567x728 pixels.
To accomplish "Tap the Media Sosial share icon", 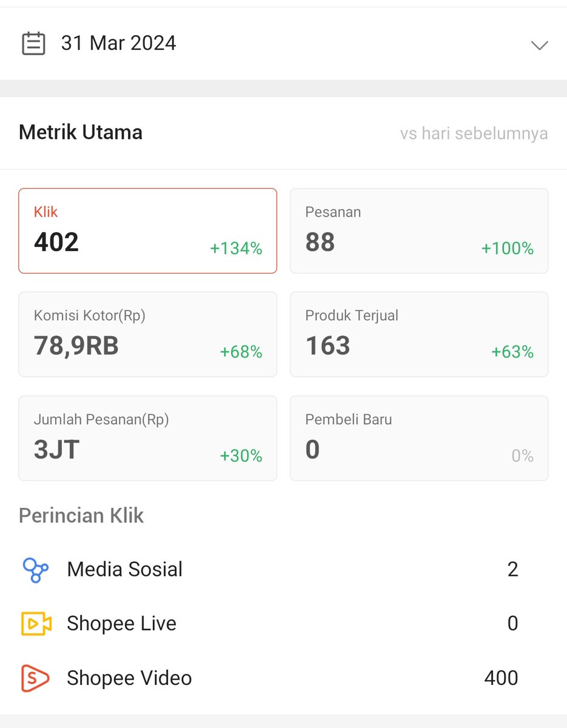I will click(x=36, y=570).
